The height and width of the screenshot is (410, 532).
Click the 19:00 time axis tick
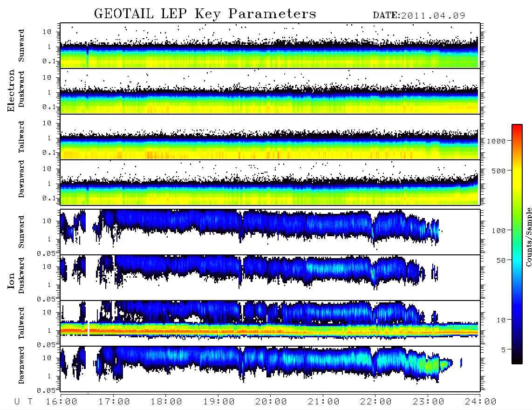219,402
